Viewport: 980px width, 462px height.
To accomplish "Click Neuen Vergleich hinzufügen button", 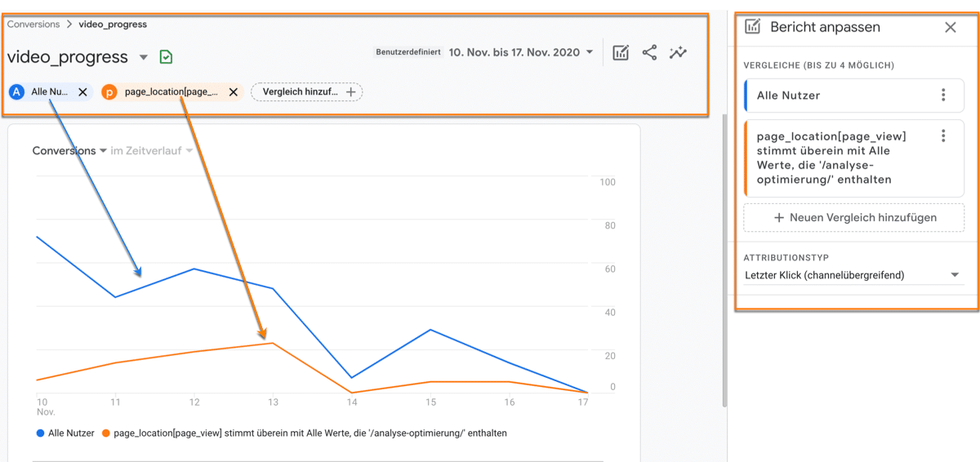I will pos(854,217).
